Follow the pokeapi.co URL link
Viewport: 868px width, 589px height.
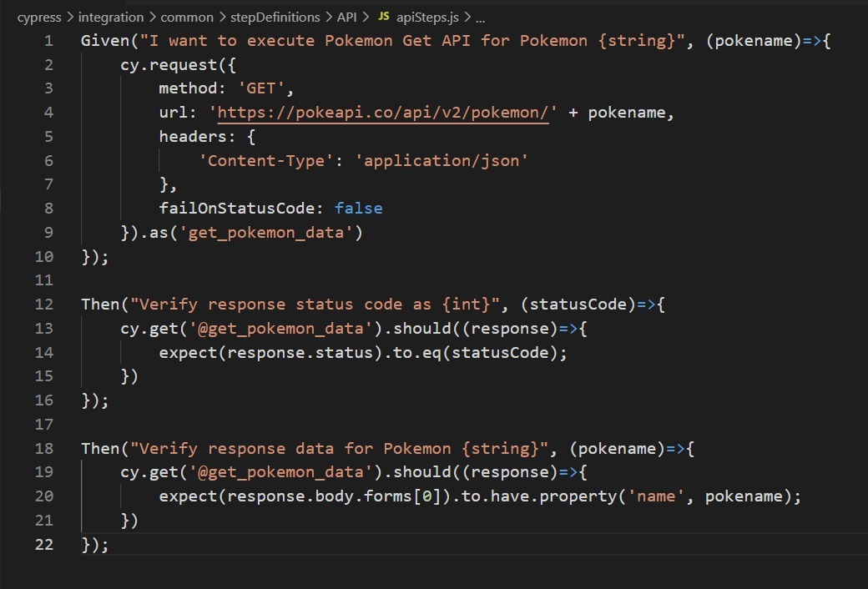383,113
